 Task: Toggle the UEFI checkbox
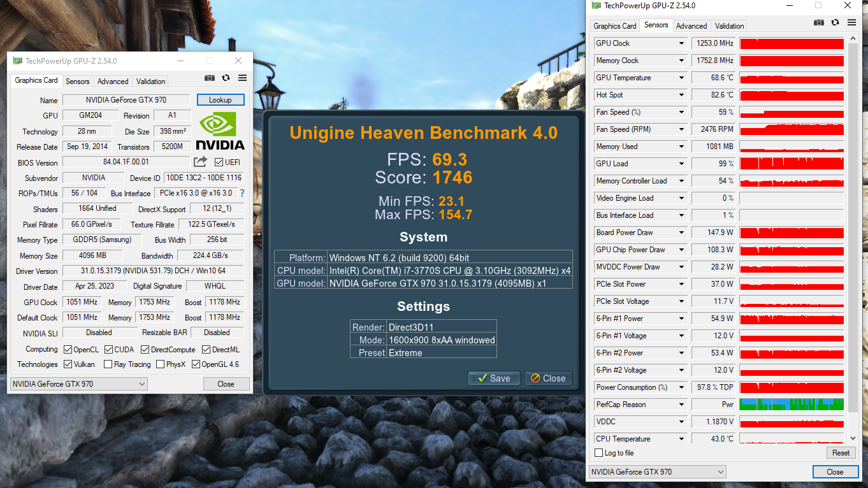coord(219,162)
